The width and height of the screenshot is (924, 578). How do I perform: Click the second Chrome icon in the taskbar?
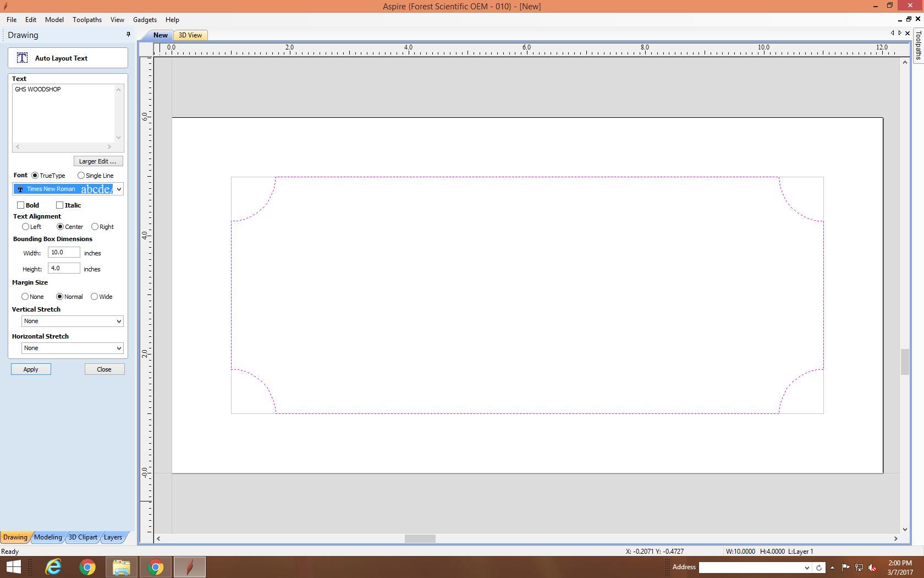pos(156,567)
